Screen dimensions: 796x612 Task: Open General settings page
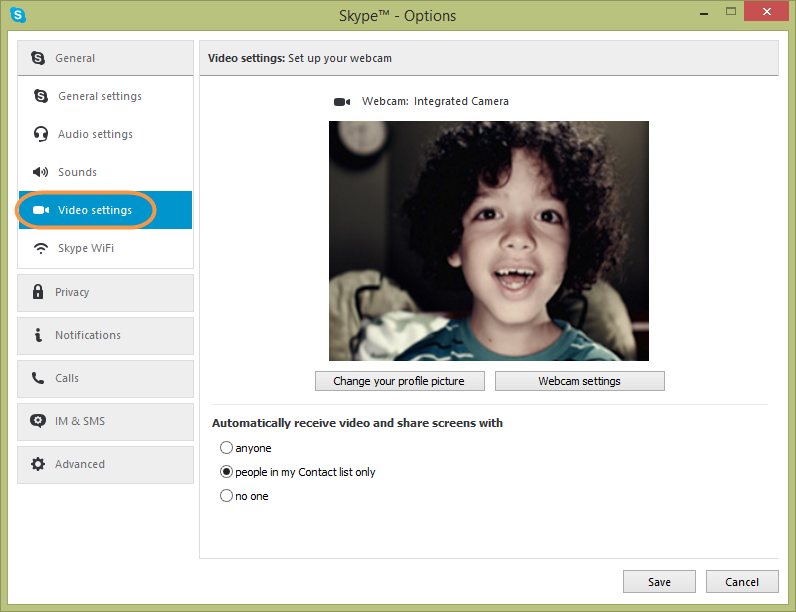[105, 96]
